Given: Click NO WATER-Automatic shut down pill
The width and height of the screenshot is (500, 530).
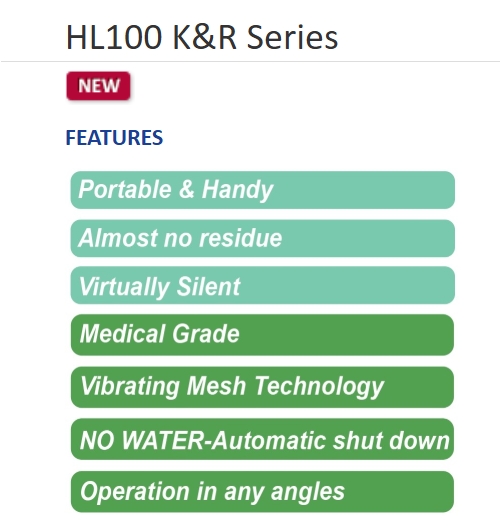Looking at the screenshot, I should pos(262,439).
